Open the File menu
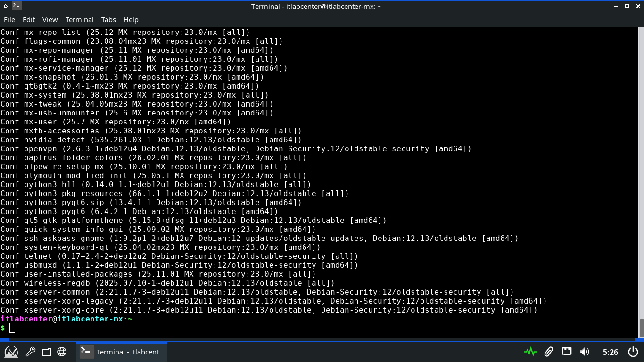The width and height of the screenshot is (644, 362). pyautogui.click(x=9, y=20)
